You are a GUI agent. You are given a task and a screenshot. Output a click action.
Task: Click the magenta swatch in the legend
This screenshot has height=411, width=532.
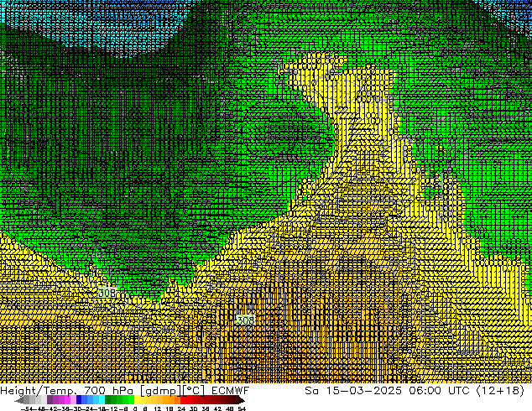point(67,400)
